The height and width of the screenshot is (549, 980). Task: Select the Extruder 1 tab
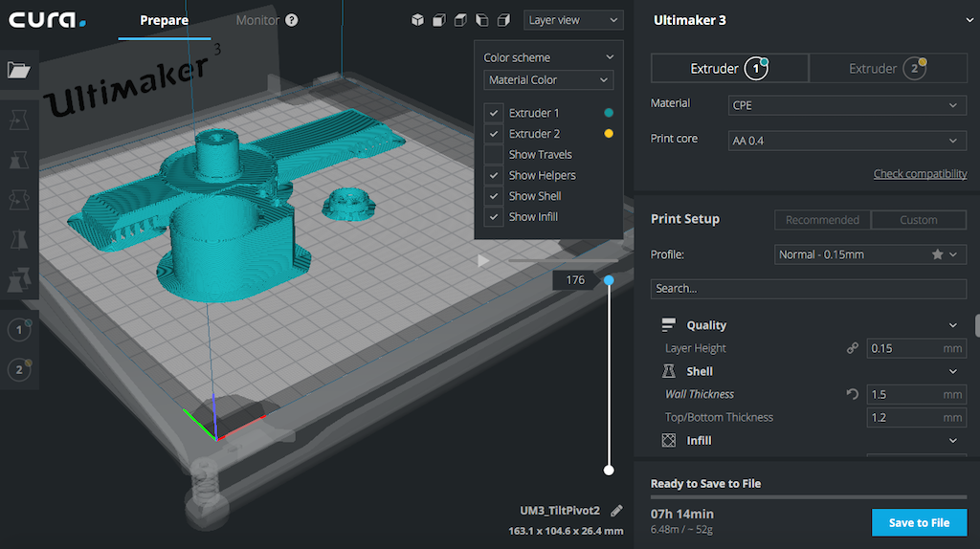point(730,68)
